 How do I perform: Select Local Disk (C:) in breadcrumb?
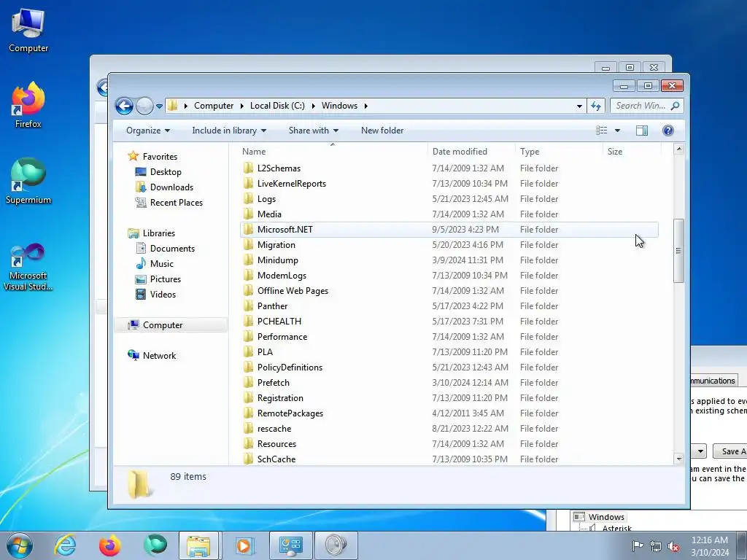(277, 106)
